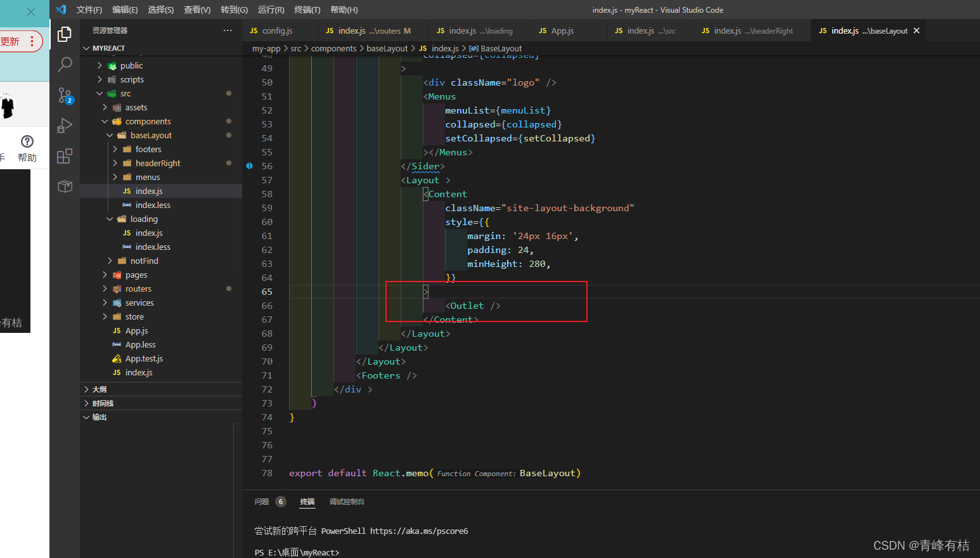980x558 pixels.
Task: Switch to index.js headerRight tab
Action: click(752, 30)
